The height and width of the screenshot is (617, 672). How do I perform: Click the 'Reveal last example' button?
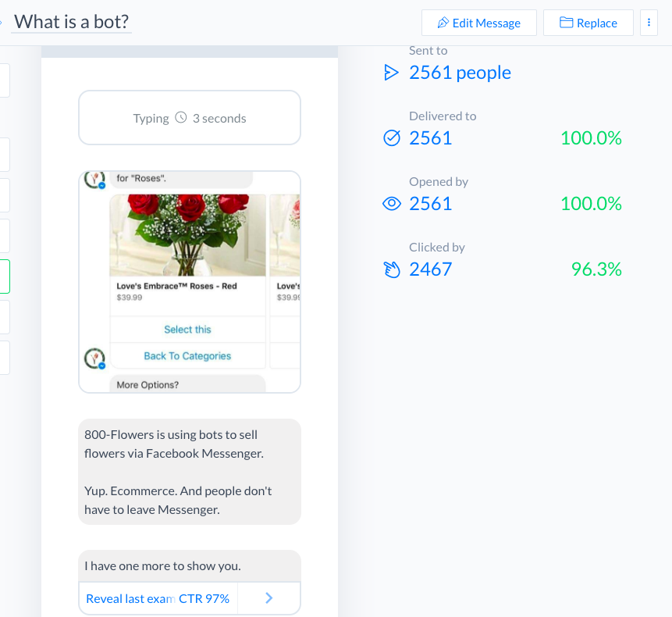pyautogui.click(x=158, y=598)
